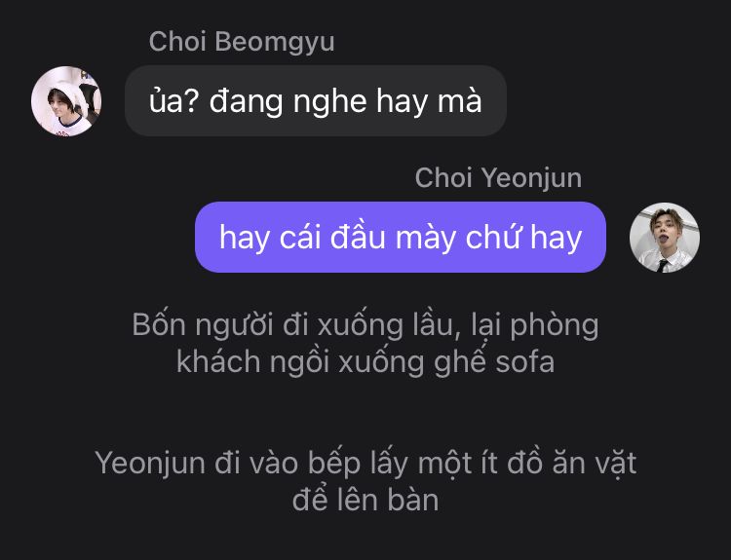Click the word "đầu" in the purple message
Screen dimensions: 731x560
[358, 237]
